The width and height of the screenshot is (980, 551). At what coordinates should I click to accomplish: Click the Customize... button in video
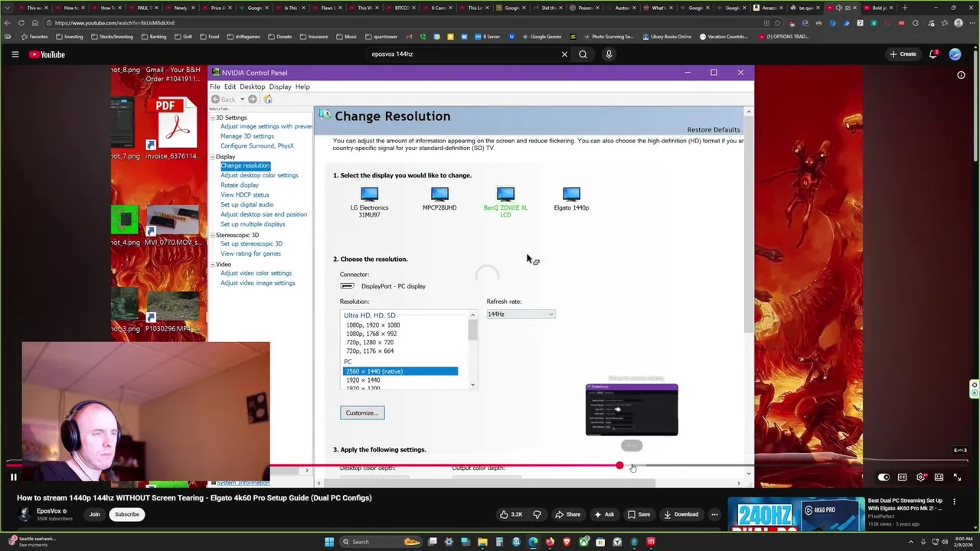pos(362,413)
